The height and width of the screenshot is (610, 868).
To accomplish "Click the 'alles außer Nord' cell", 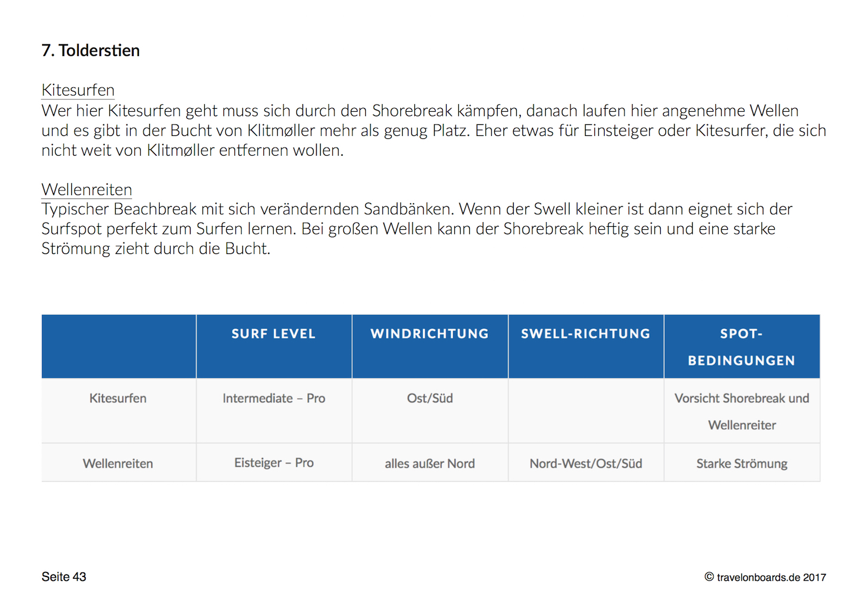I will (430, 463).
